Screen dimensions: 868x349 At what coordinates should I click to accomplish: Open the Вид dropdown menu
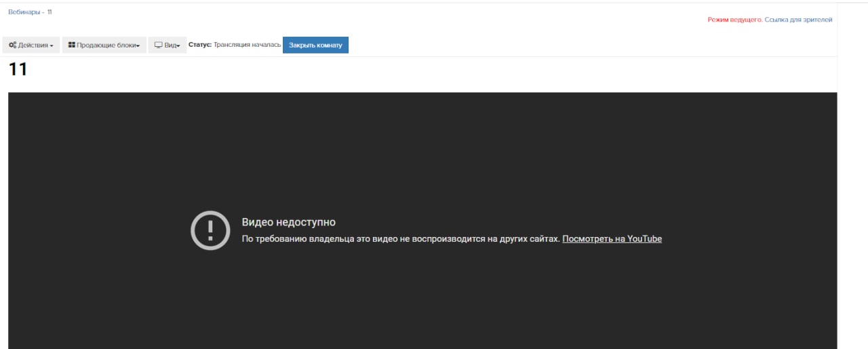click(167, 45)
